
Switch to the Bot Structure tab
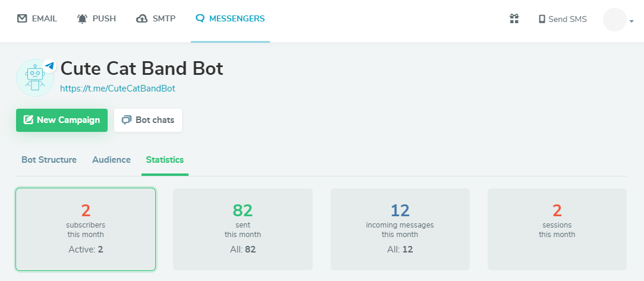pyautogui.click(x=49, y=160)
